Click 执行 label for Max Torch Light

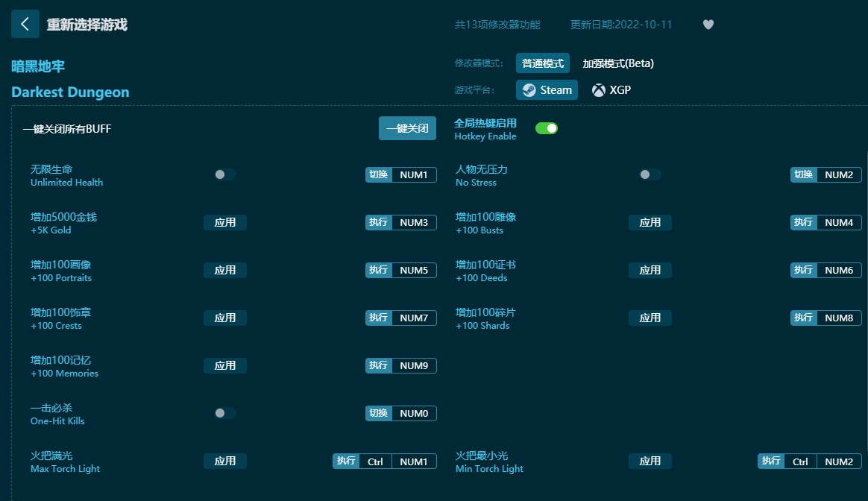click(x=346, y=461)
